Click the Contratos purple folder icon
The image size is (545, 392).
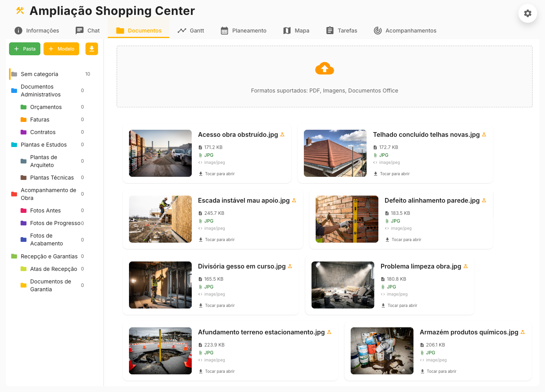(24, 132)
